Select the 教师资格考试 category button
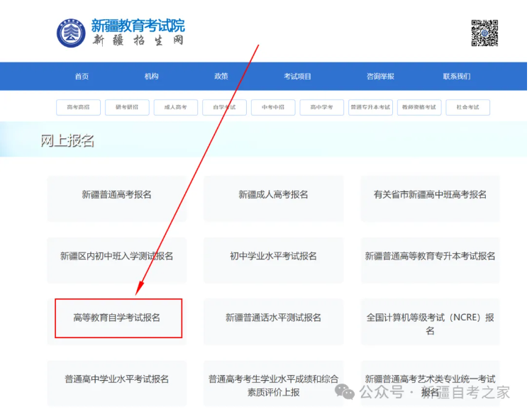Viewport: 532px width, 414px height. point(419,107)
